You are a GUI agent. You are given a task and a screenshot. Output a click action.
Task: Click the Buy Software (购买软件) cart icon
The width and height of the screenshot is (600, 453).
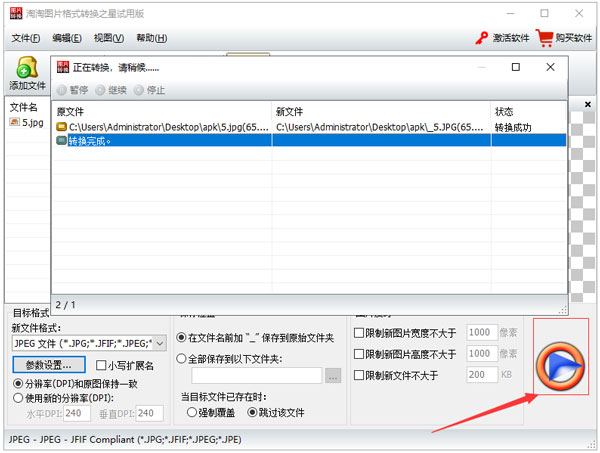click(545, 38)
